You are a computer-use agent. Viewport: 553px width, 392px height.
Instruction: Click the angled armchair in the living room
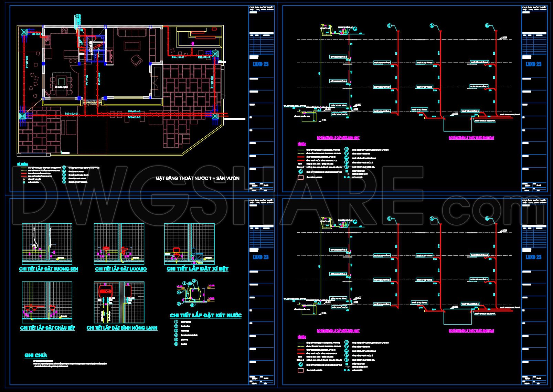click(137, 60)
